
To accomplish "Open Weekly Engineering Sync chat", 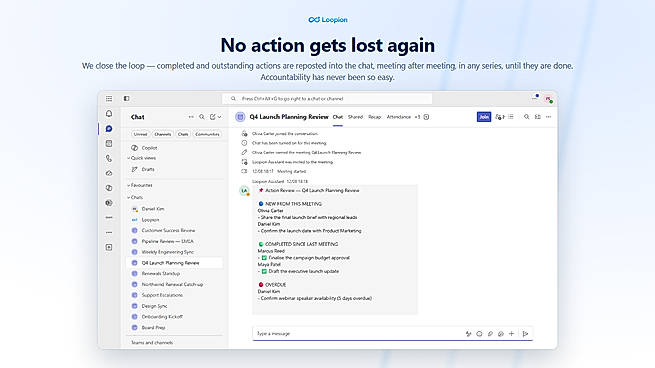I will (175, 252).
